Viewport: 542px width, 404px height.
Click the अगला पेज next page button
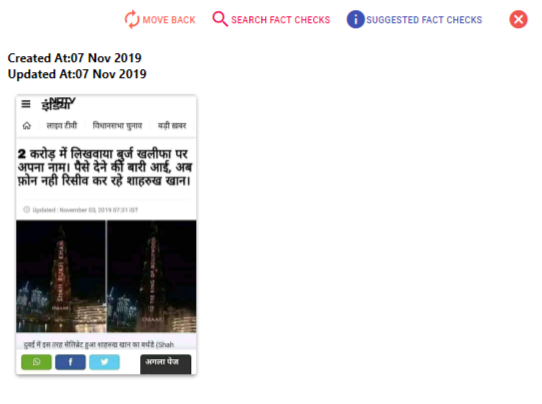point(166,364)
